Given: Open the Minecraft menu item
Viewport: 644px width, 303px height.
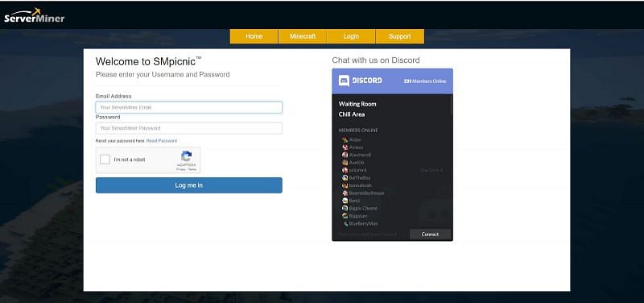Looking at the screenshot, I should point(303,36).
